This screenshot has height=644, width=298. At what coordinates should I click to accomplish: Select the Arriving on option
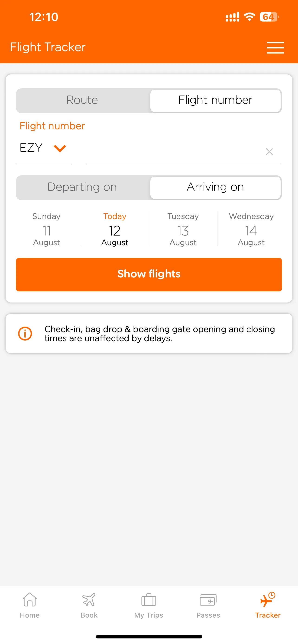click(x=215, y=187)
